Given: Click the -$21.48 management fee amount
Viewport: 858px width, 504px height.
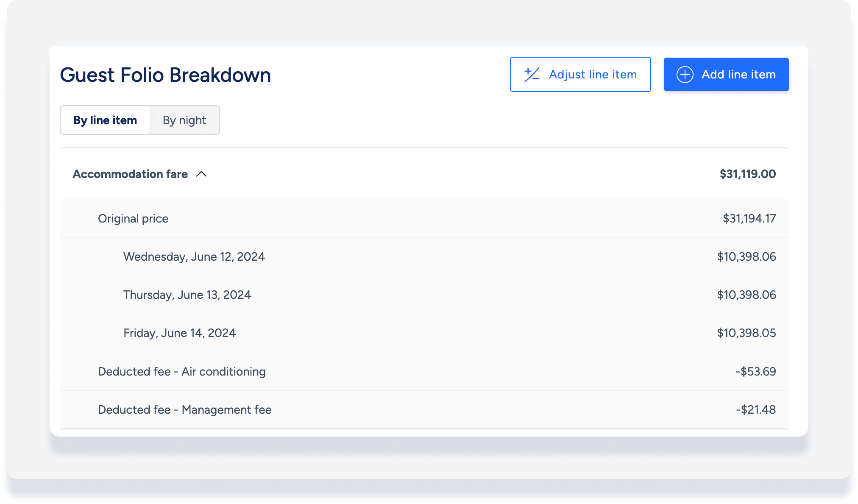Looking at the screenshot, I should click(x=755, y=410).
